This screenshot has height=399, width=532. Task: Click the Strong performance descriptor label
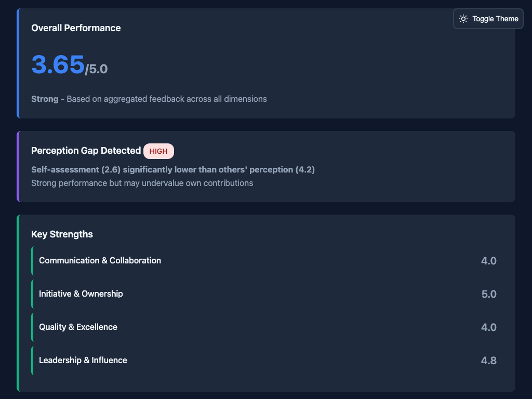[45, 99]
